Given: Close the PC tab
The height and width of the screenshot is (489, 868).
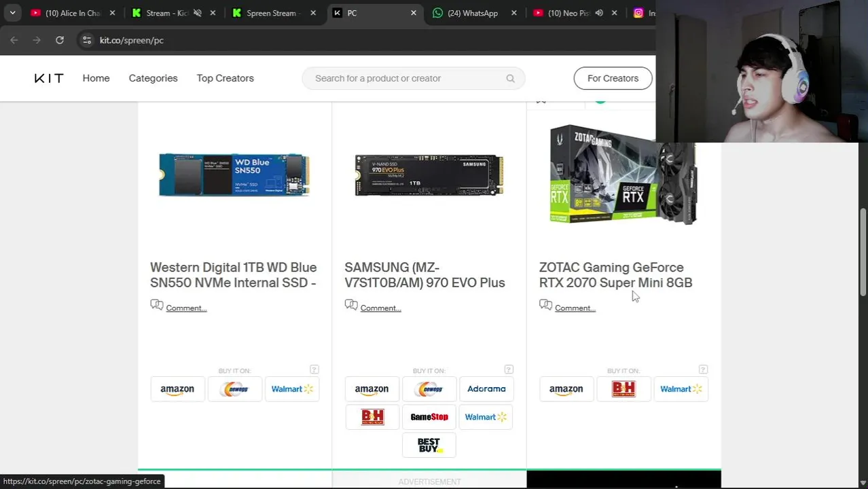Looking at the screenshot, I should pyautogui.click(x=413, y=13).
